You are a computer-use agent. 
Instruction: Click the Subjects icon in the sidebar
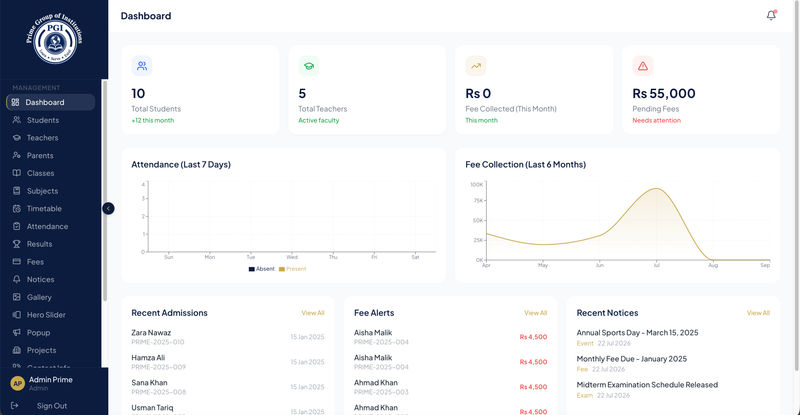[x=17, y=191]
